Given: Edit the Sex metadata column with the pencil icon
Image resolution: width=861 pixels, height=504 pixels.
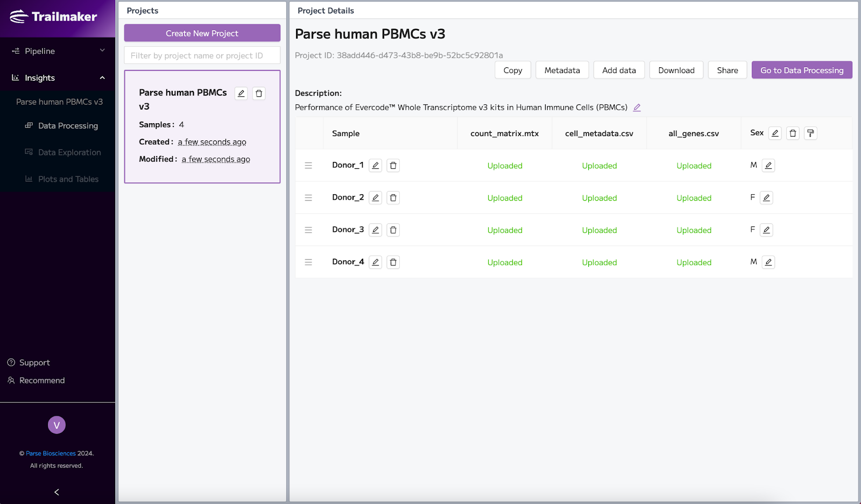Looking at the screenshot, I should point(775,133).
